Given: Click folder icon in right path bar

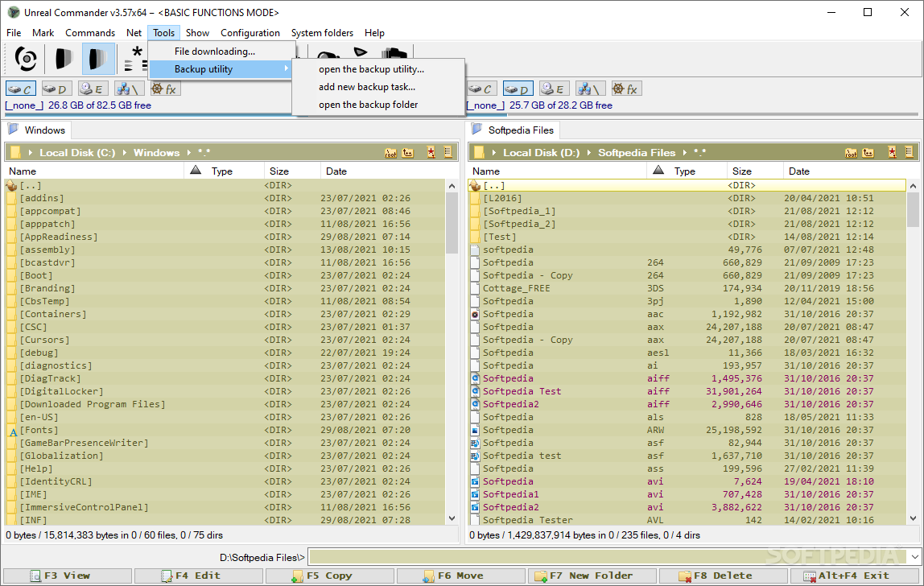Looking at the screenshot, I should (x=479, y=153).
